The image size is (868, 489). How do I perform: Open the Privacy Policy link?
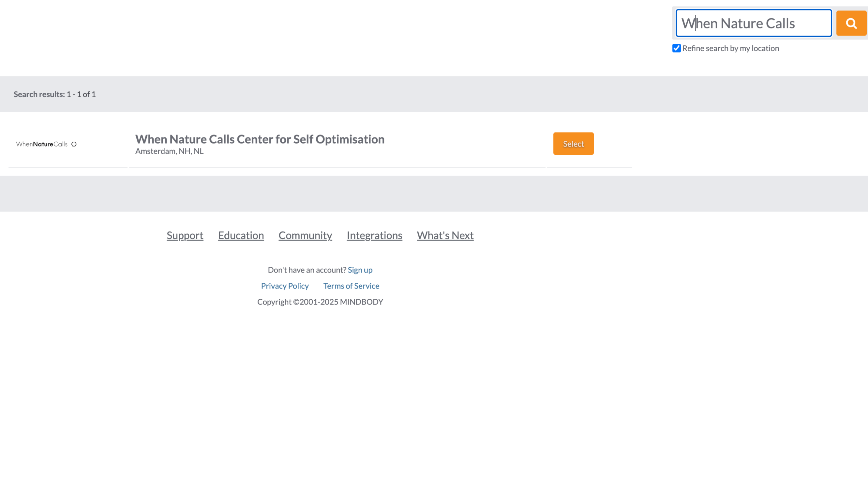(x=285, y=286)
